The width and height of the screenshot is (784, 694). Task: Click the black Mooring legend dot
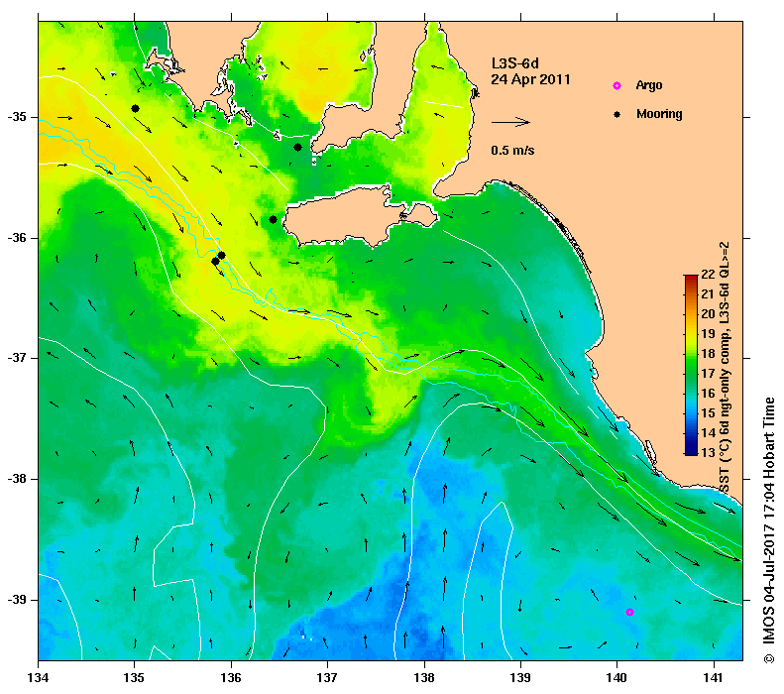[617, 114]
